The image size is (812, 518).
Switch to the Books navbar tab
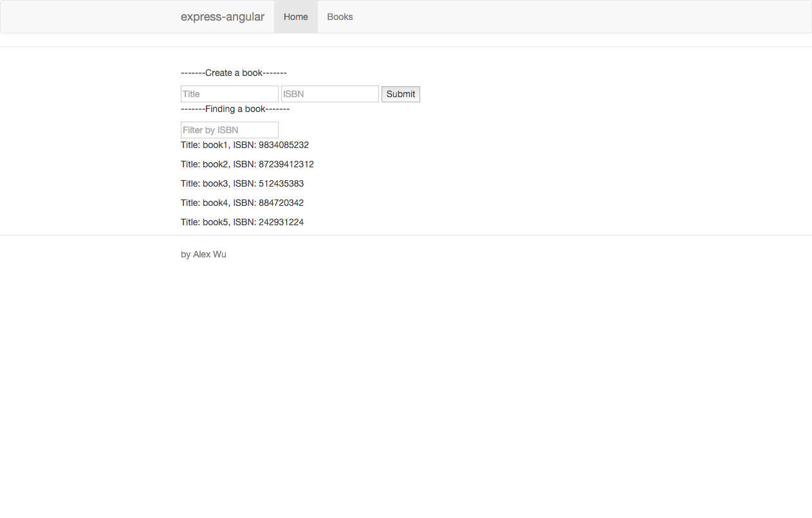click(340, 17)
